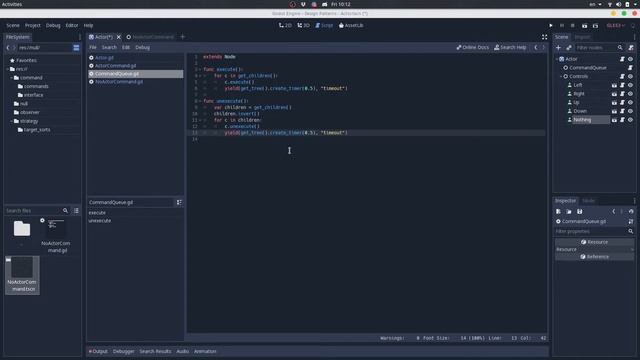
Task: Open the Animation panel
Action: [x=205, y=351]
